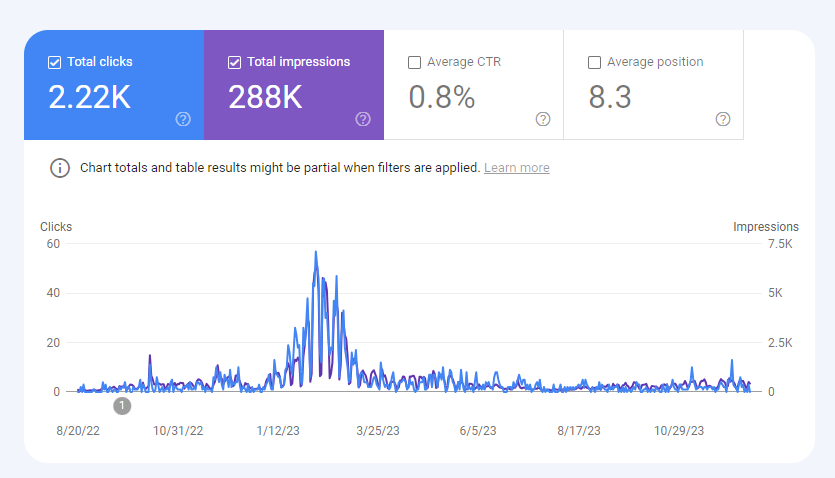The width and height of the screenshot is (835, 478).
Task: Click the info icon beside chart totals notice
Action: (x=60, y=168)
